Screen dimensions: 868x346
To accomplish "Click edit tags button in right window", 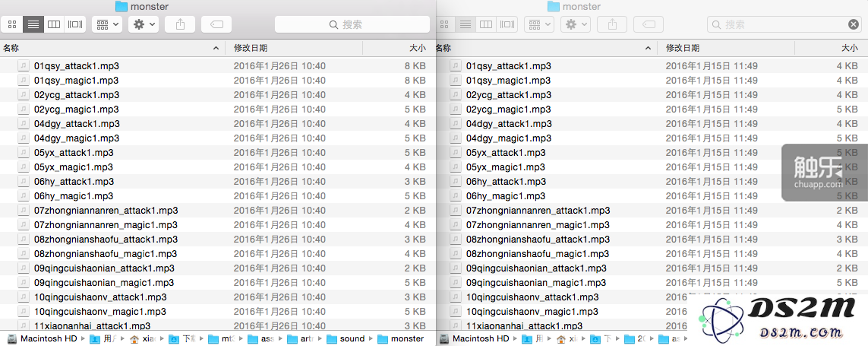I will coord(649,24).
